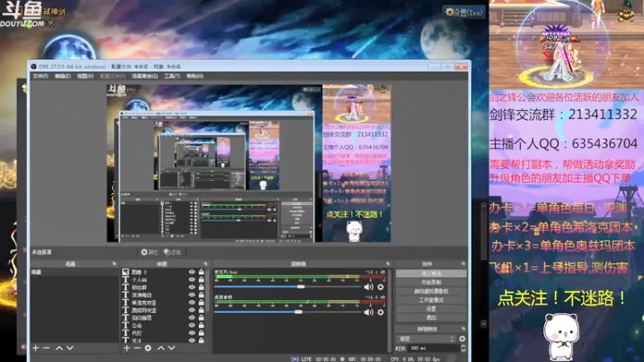Open 设置 settings from controls panel
This screenshot has width=644, height=362.
(x=431, y=309)
